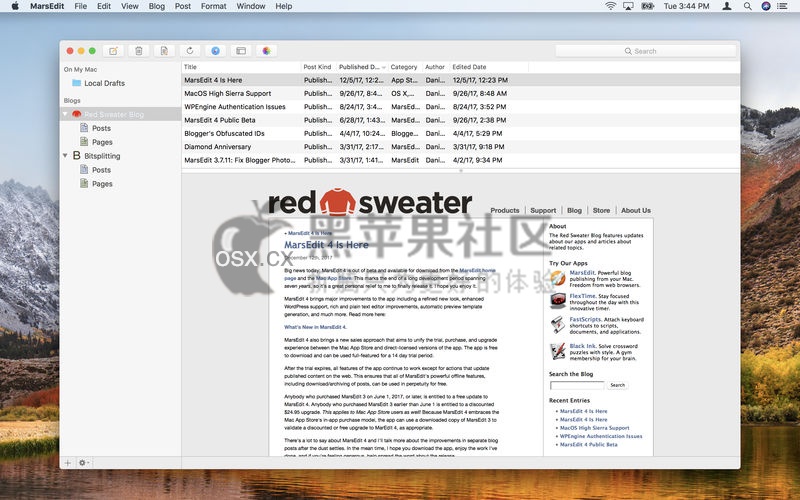Viewport: 800px width, 500px height.
Task: Click the MarsEdit app icon under Try Our Apps
Action: point(558,278)
